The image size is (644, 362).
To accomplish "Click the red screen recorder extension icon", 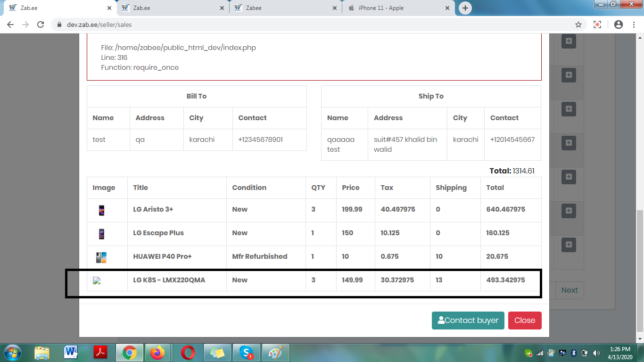I will (597, 25).
